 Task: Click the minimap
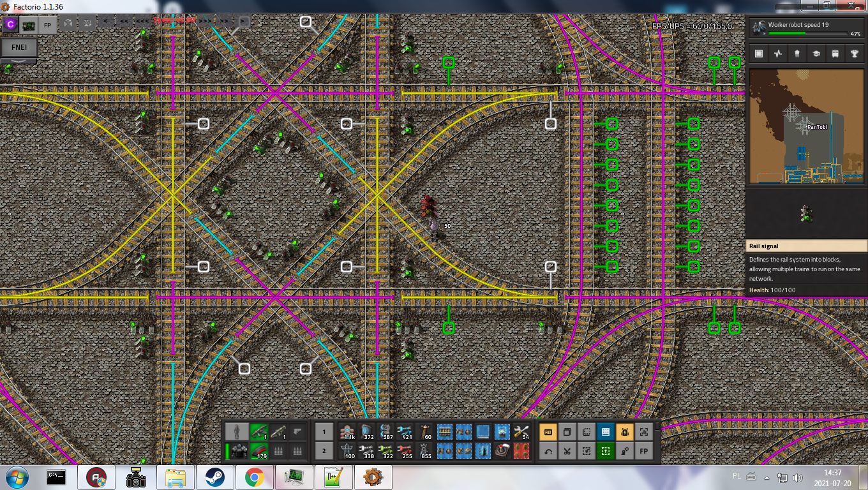(x=807, y=126)
